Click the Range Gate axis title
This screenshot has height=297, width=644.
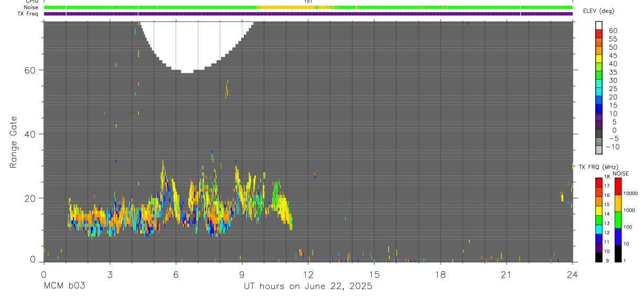coord(13,142)
